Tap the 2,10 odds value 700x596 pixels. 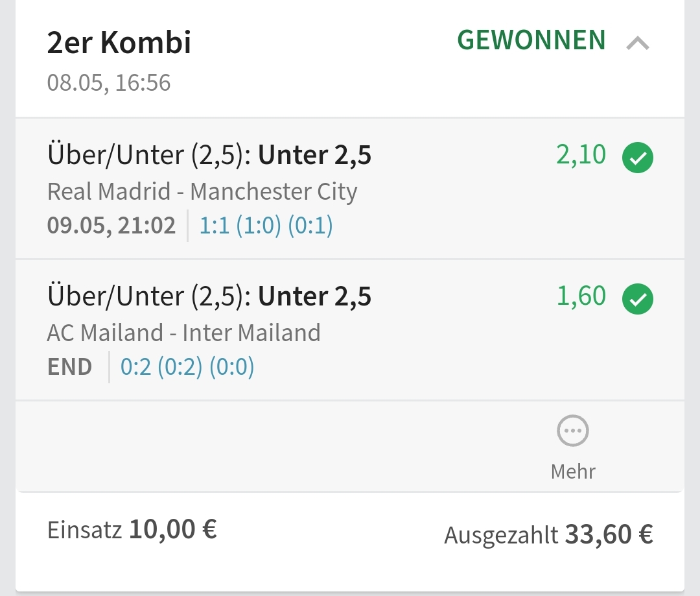[581, 155]
